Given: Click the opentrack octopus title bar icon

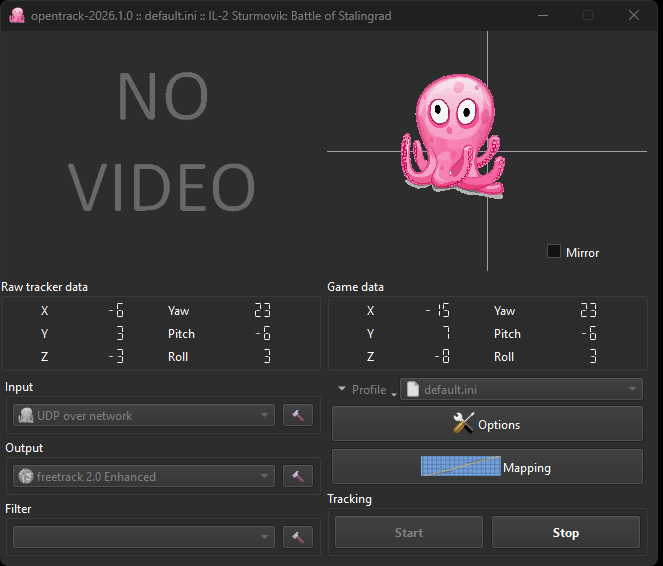Looking at the screenshot, I should (x=17, y=16).
